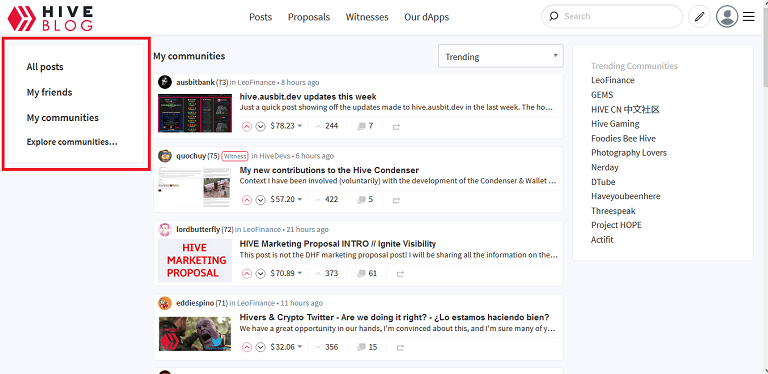Downvote the Hive Condenser contributions post
The width and height of the screenshot is (768, 374).
[261, 200]
